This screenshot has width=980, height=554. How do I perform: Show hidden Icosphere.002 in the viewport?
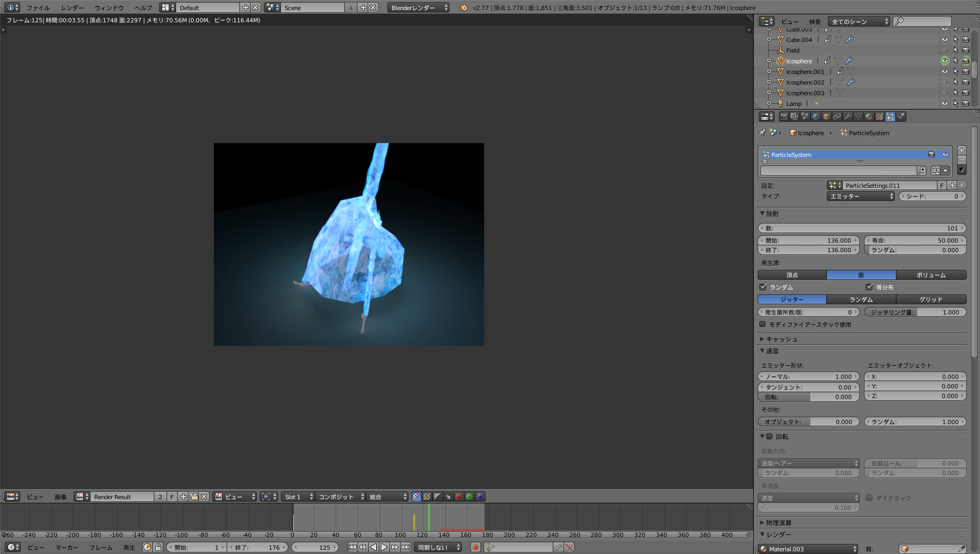945,82
